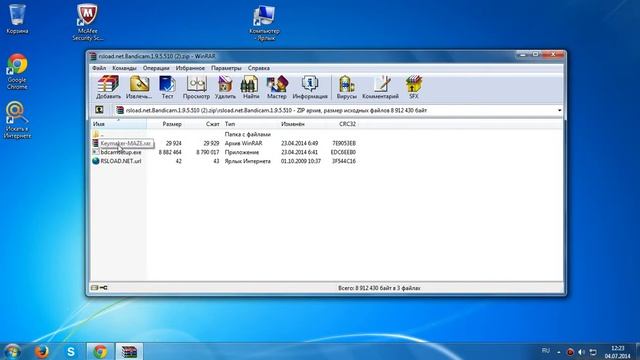
Task: Run the Вирусы virus scan tool
Action: pyautogui.click(x=347, y=87)
